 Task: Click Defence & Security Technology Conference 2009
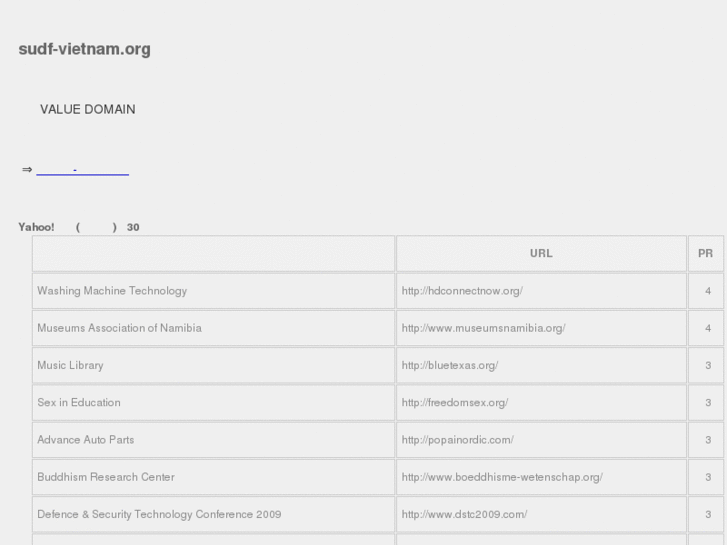(x=159, y=514)
